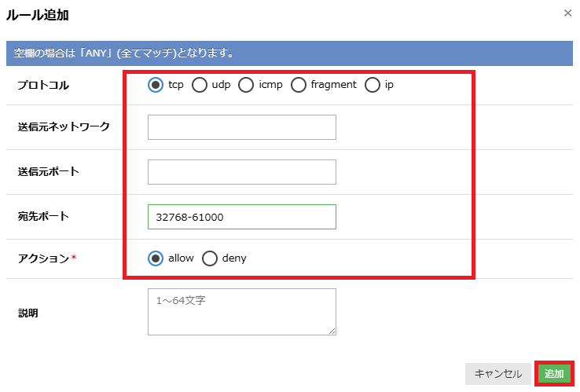
Task: Click the 説明 textarea with 1～64文字 placeholder
Action: pyautogui.click(x=242, y=312)
